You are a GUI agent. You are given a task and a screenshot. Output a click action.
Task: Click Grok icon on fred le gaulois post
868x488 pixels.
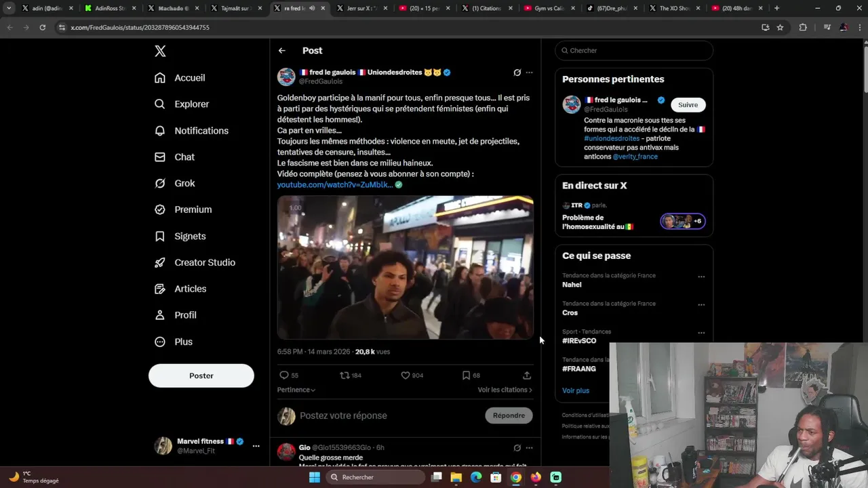point(517,73)
